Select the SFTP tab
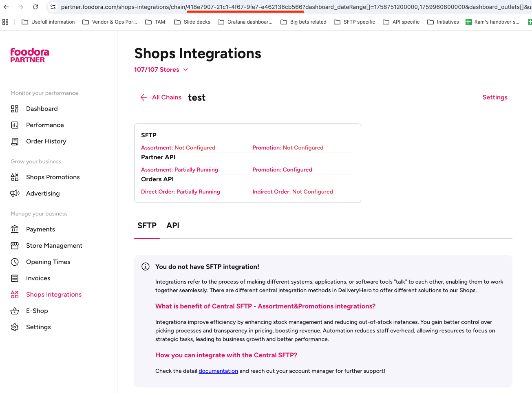The width and height of the screenshot is (532, 394). pyautogui.click(x=147, y=226)
